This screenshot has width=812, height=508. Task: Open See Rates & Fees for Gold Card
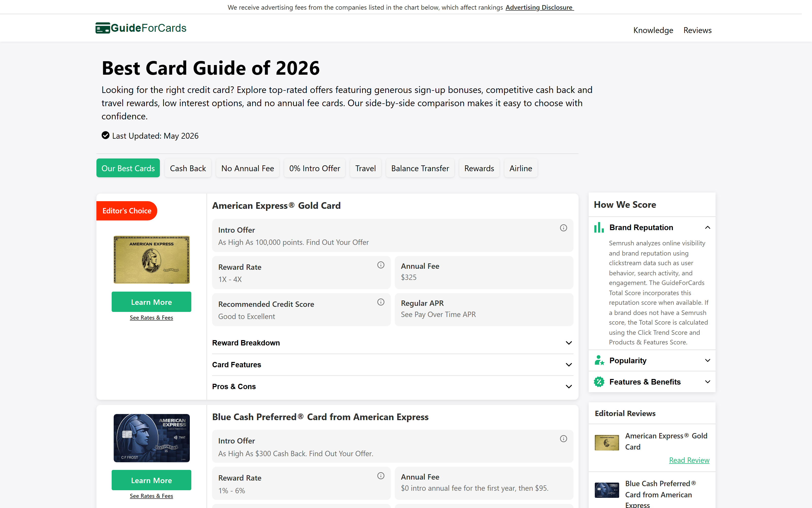click(x=151, y=317)
